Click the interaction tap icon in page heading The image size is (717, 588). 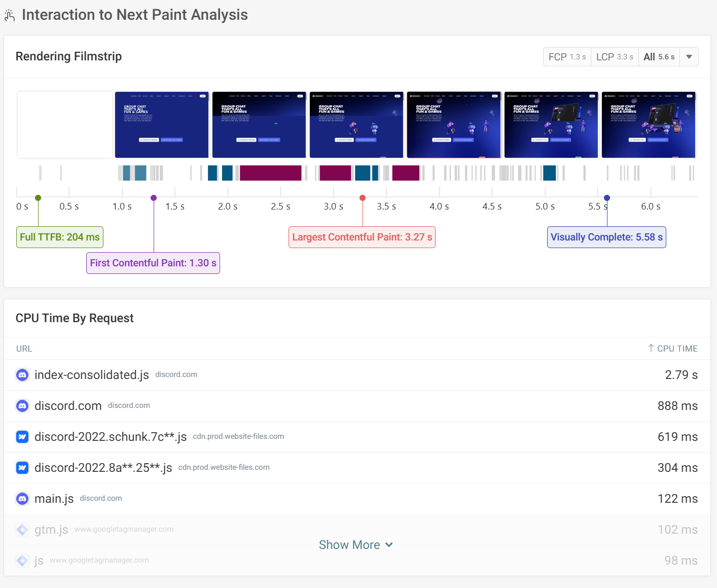click(10, 15)
